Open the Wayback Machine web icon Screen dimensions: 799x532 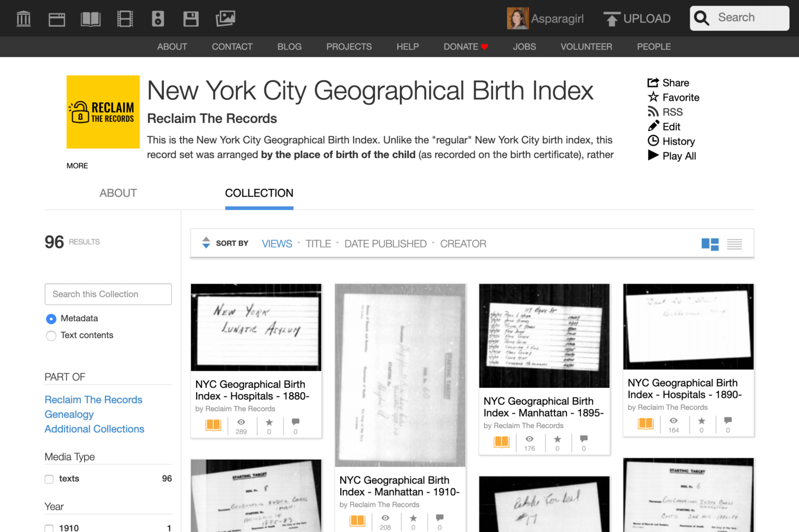tap(57, 18)
